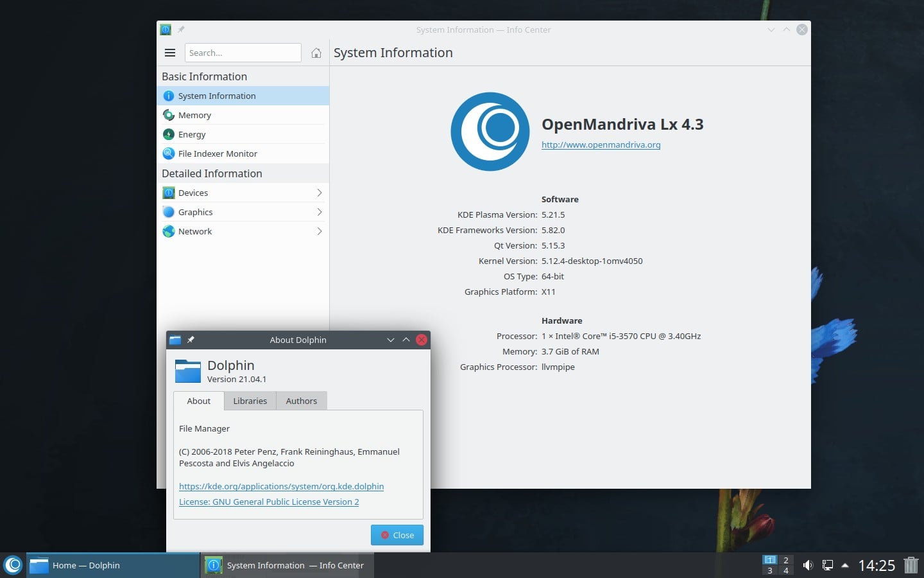Open the Network information section
The image size is (924, 578).
point(195,231)
